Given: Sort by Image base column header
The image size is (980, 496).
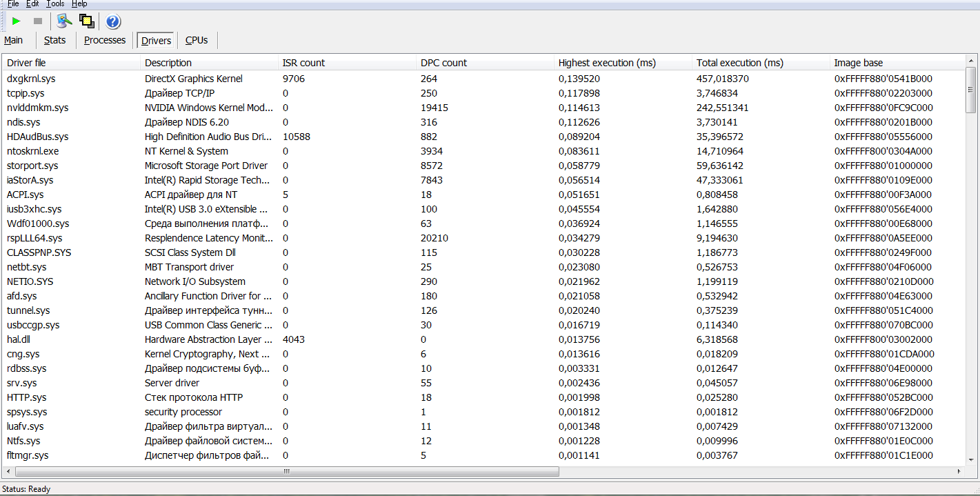Looking at the screenshot, I should click(x=897, y=63).
